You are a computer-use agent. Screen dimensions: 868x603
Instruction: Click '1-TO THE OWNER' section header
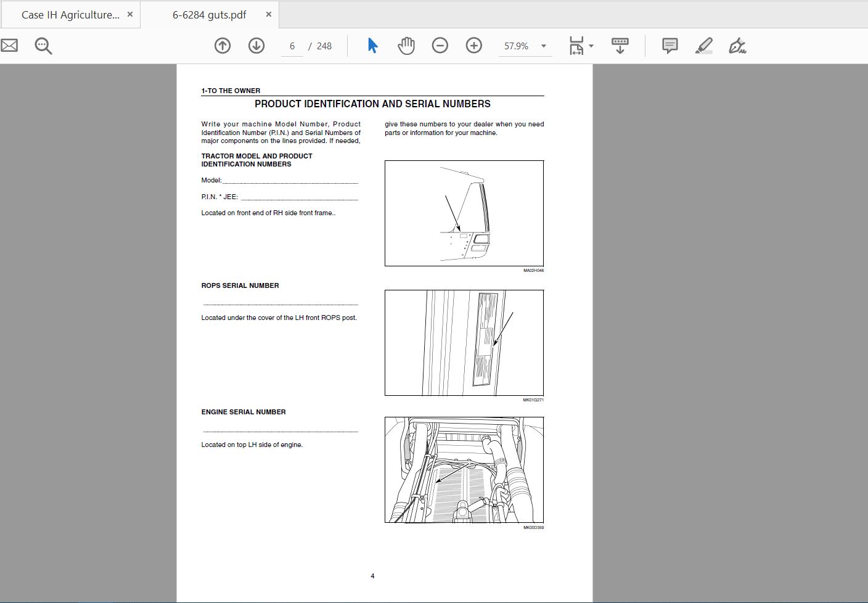coord(231,91)
